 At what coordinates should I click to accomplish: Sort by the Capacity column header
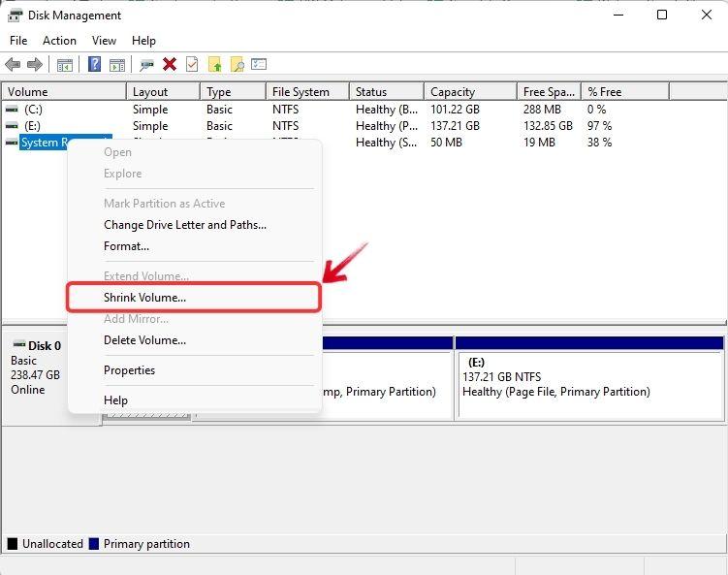(470, 91)
